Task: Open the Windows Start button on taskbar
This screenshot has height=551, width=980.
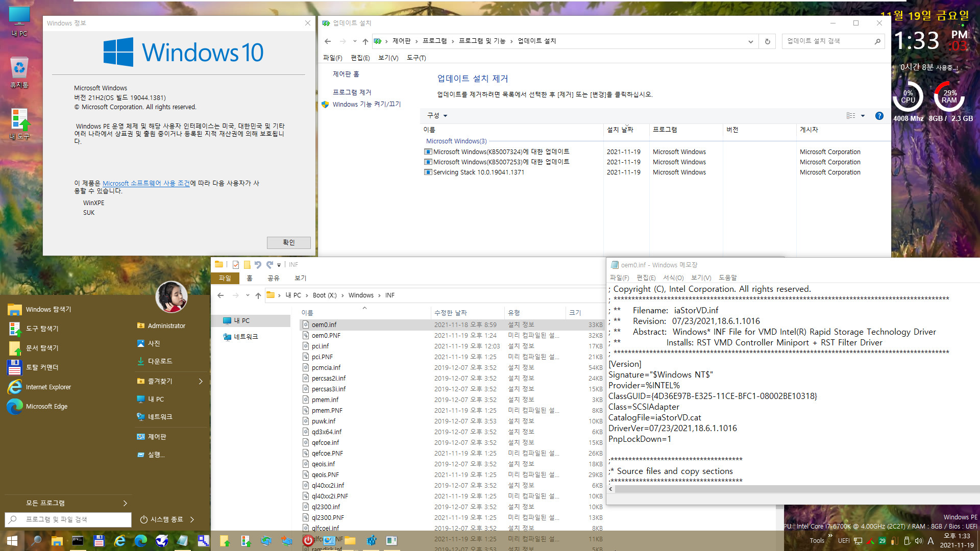Action: (x=12, y=541)
